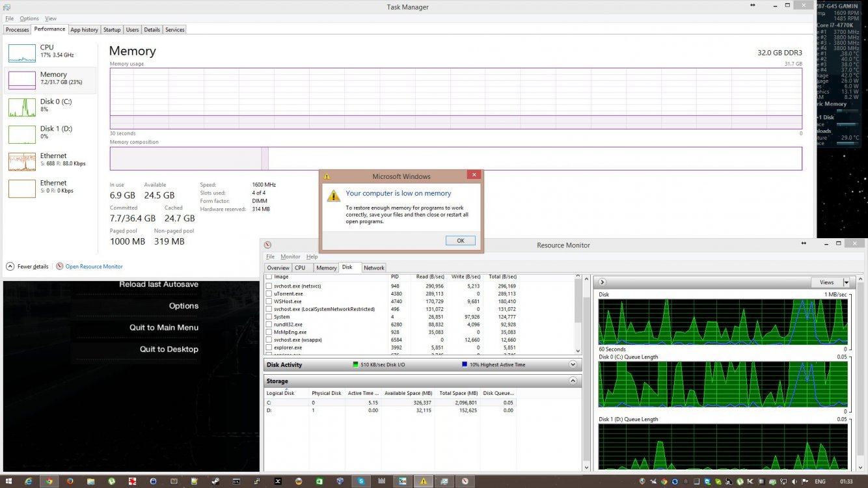
Task: Tick checkbox for MsMpEng.exe
Action: [269, 332]
